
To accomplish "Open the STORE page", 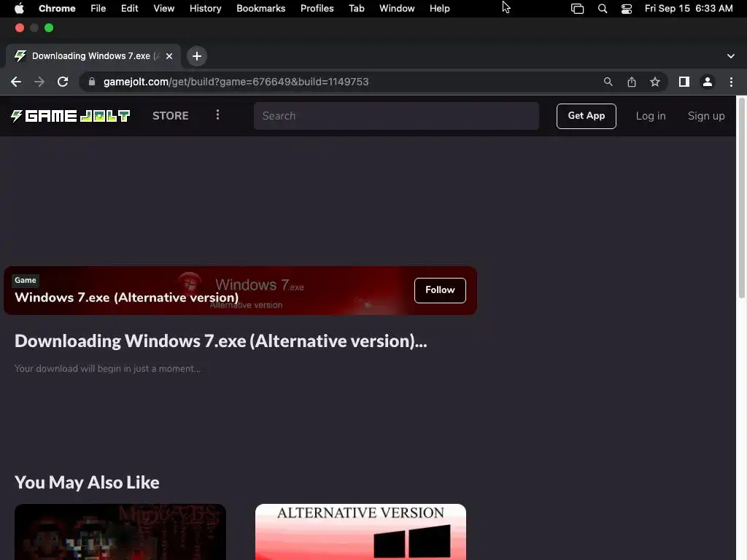I will pos(171,116).
